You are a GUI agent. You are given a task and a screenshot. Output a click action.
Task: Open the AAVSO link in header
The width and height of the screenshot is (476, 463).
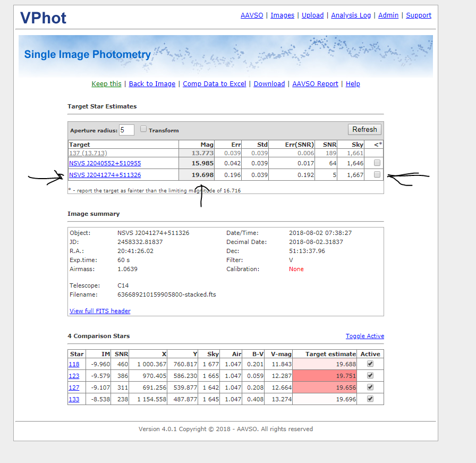(251, 15)
